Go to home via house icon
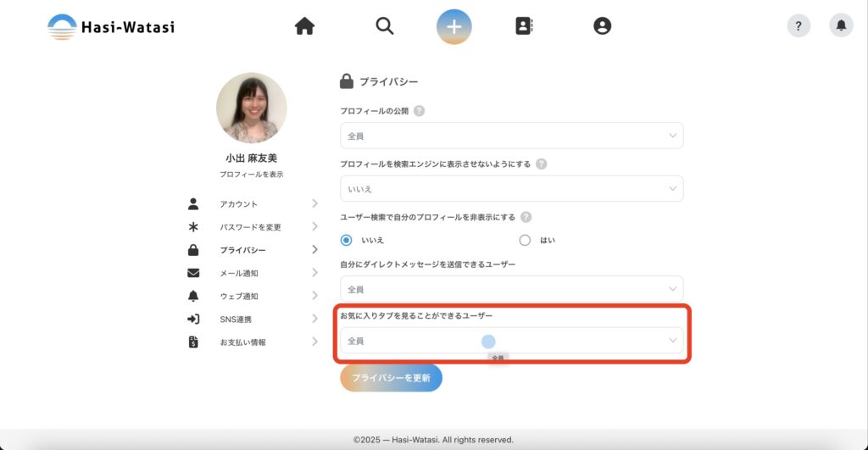The height and width of the screenshot is (450, 868). (304, 26)
